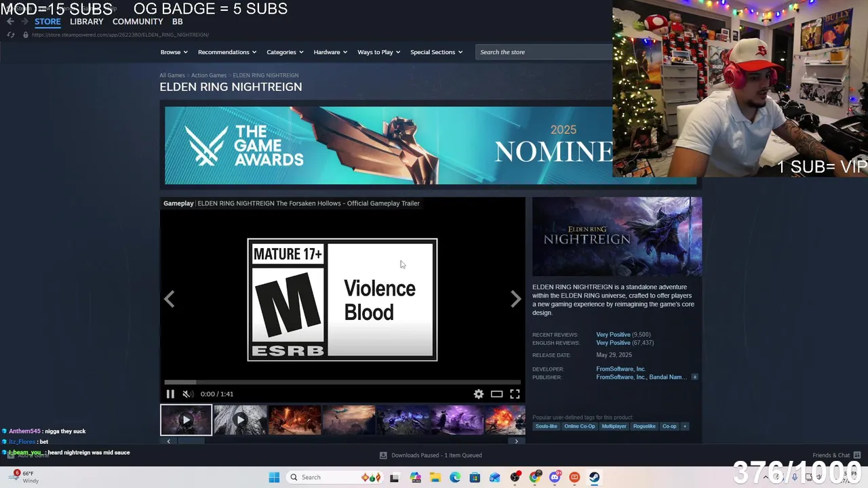The height and width of the screenshot is (488, 868).
Task: Select the Multiplayer tag
Action: pos(614,426)
